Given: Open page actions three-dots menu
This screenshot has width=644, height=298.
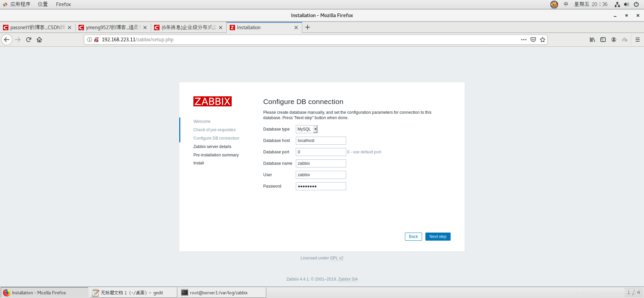Looking at the screenshot, I should pyautogui.click(x=524, y=40).
